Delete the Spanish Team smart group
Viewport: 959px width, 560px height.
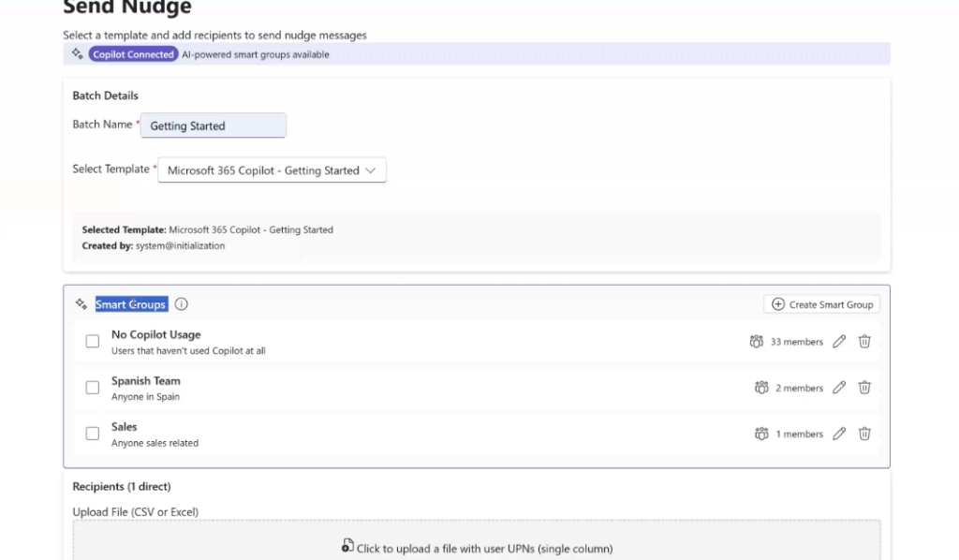pyautogui.click(x=864, y=388)
